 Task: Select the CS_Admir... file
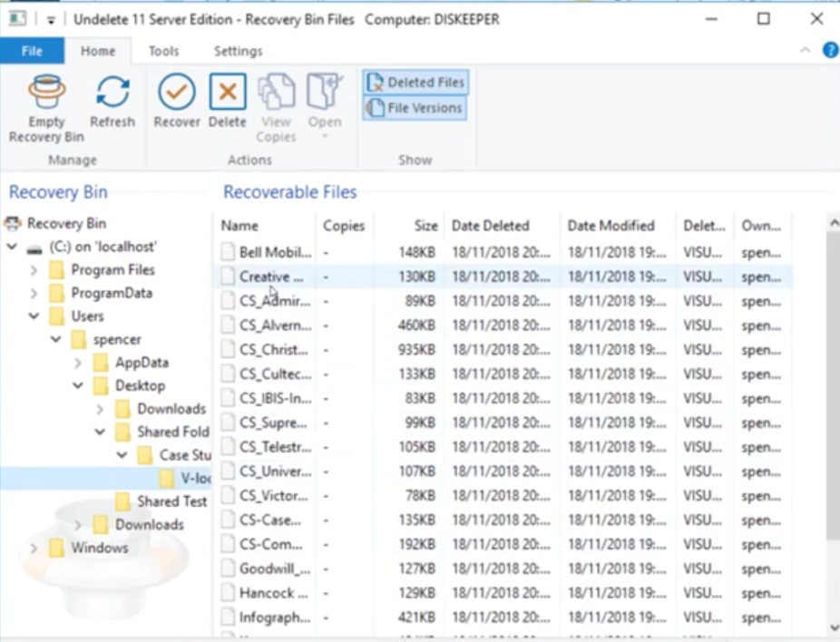[x=275, y=301]
